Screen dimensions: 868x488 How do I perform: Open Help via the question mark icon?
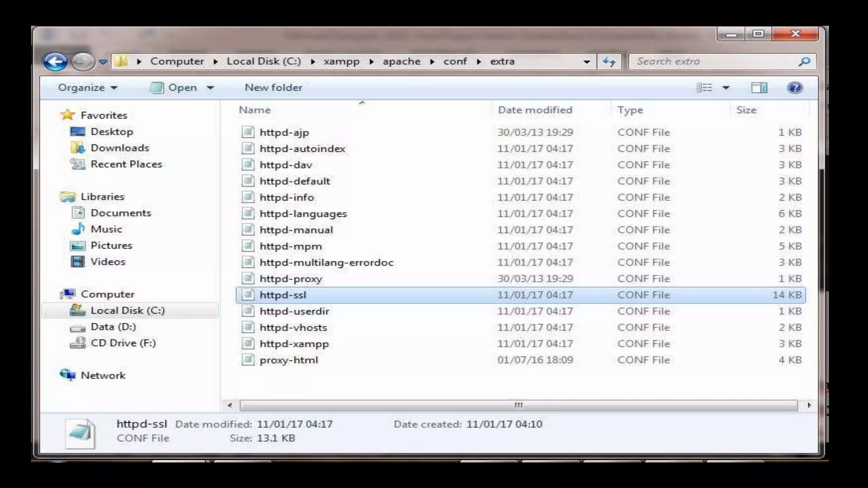(x=795, y=88)
